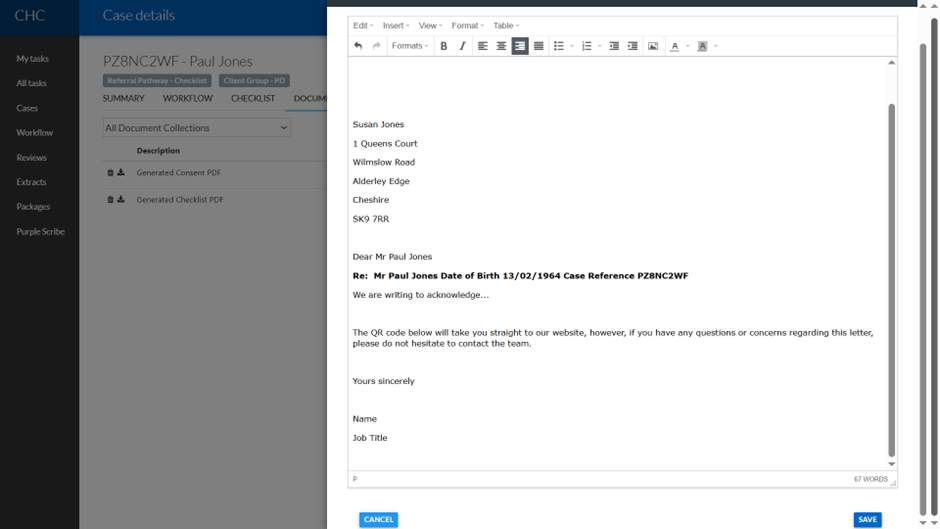Toggle bold formatting
The height and width of the screenshot is (529, 940).
(444, 46)
